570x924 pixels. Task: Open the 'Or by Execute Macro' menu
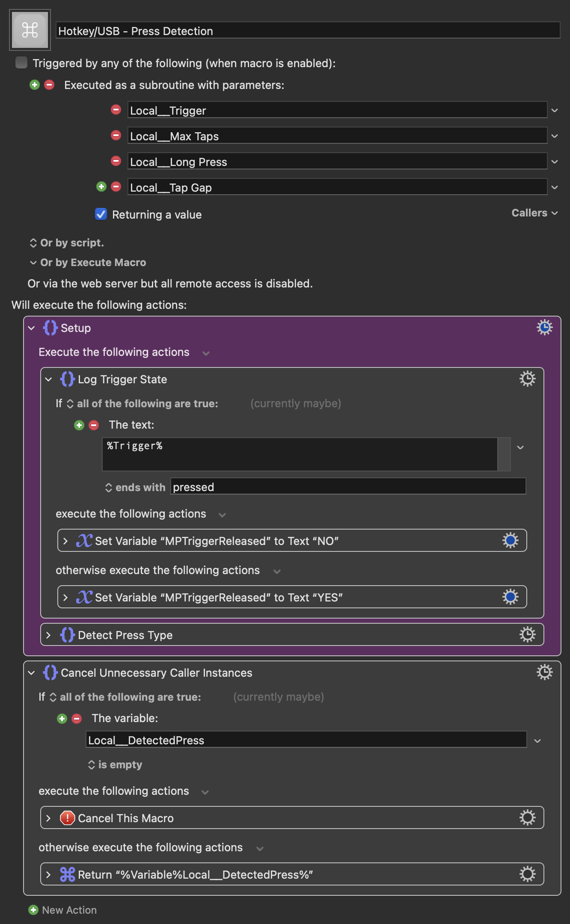click(88, 263)
